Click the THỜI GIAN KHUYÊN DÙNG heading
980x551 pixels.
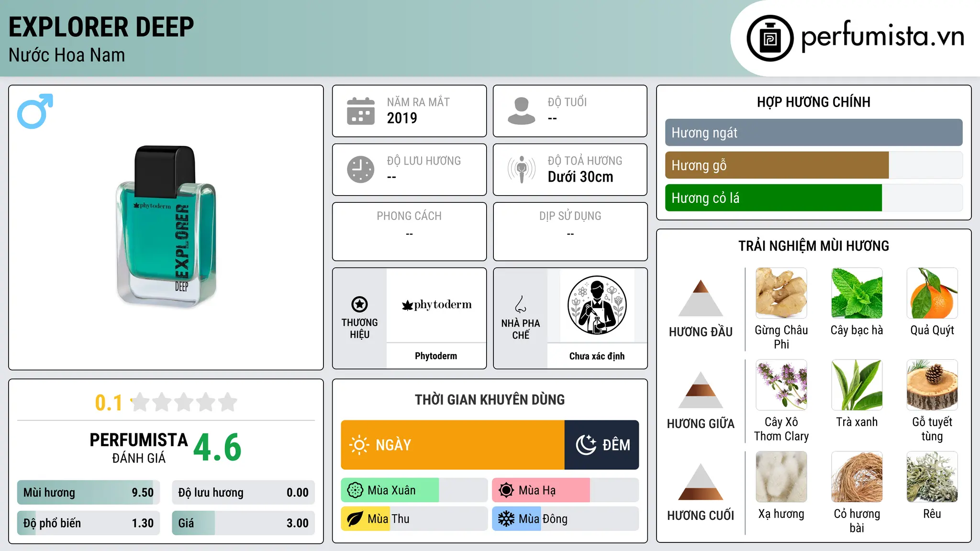pos(490,399)
